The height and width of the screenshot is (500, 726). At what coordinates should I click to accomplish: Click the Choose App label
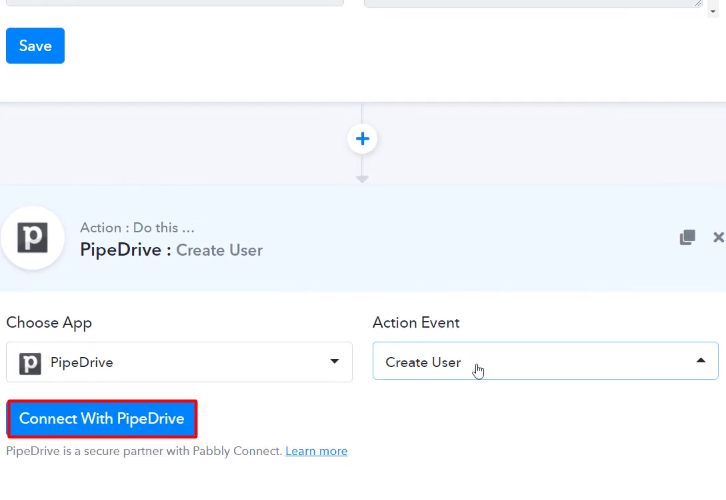coord(49,323)
